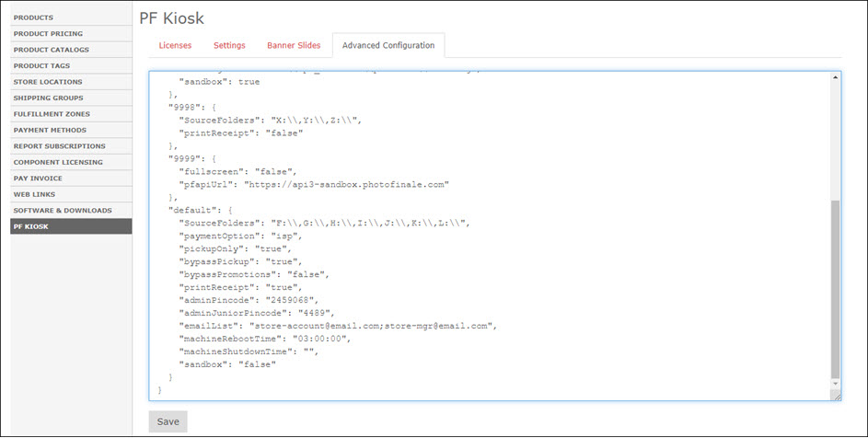Click SourceFolders "X:\\,Y:\\,Z:\\" value
868x438 pixels.
pos(315,121)
